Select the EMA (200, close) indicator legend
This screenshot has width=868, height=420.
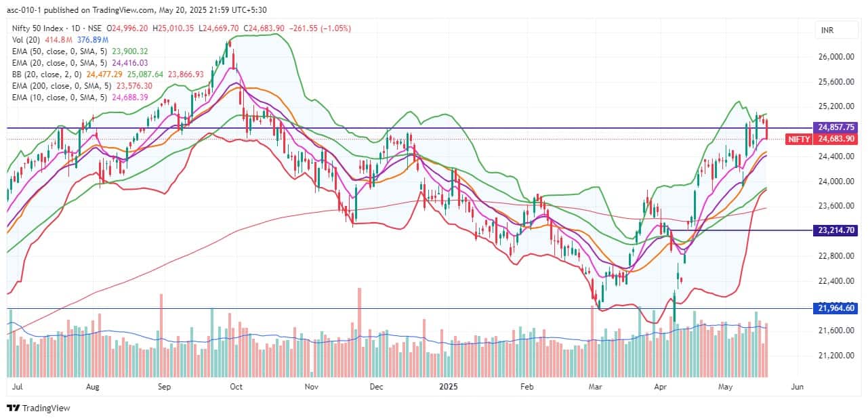pos(63,86)
